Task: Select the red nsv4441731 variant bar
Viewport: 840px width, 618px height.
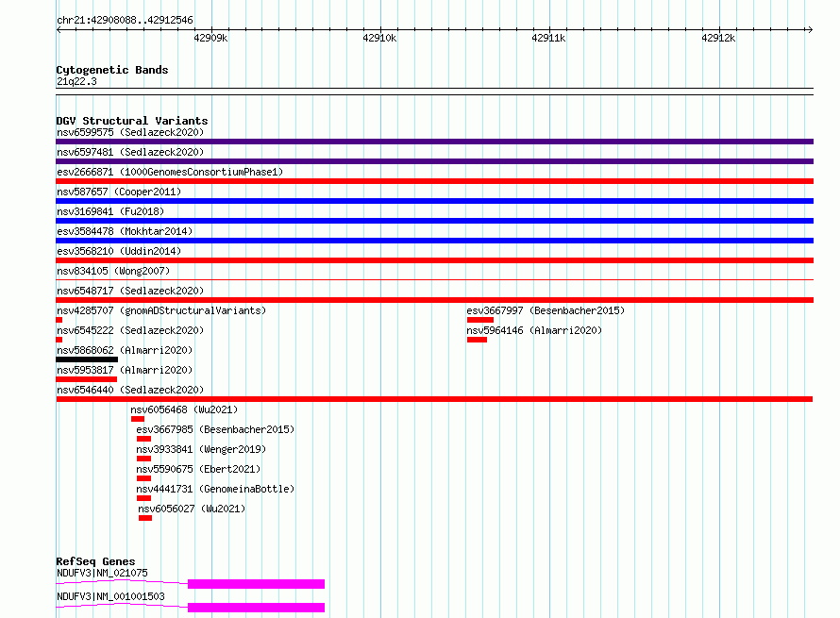Action: pos(143,498)
